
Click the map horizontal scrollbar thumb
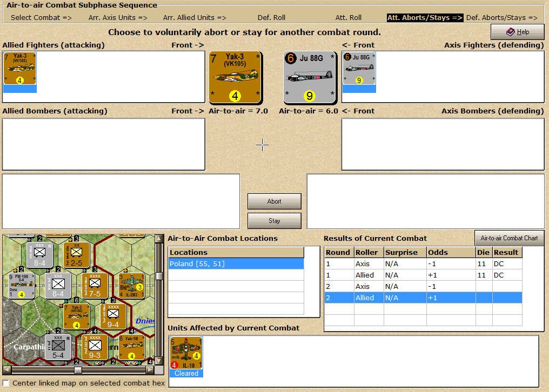pyautogui.click(x=78, y=370)
